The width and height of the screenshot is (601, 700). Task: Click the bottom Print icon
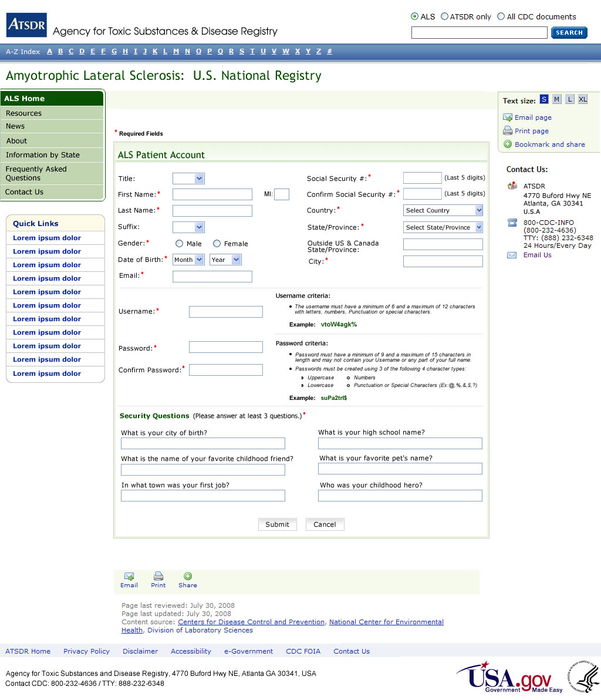[x=158, y=576]
